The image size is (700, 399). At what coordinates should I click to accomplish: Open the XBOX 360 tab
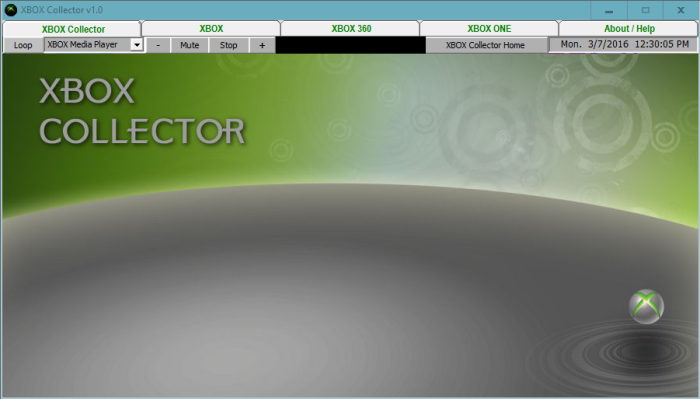(x=351, y=29)
